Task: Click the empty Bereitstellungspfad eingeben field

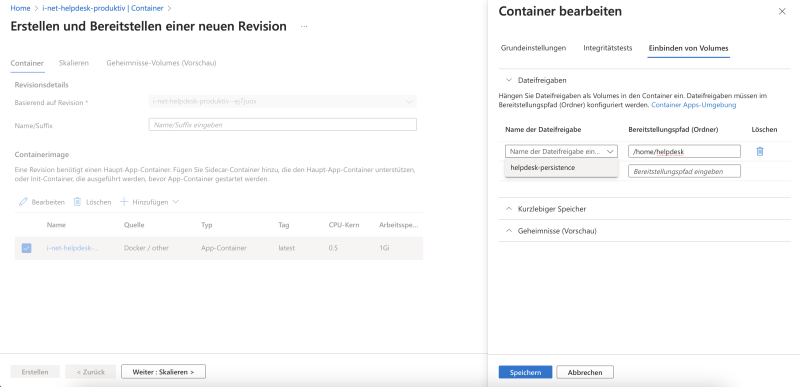Action: pos(684,171)
